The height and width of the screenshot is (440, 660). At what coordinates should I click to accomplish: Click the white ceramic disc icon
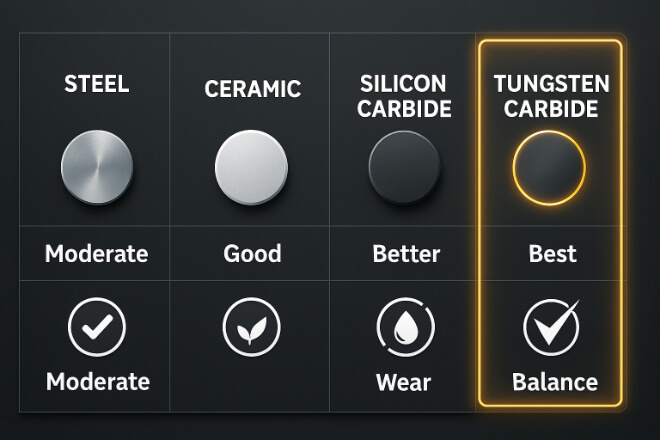pyautogui.click(x=251, y=167)
